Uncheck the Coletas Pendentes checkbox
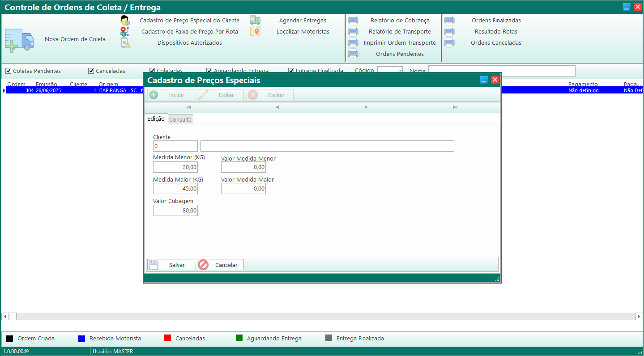Viewport: 644px width, 356px height. 8,71
